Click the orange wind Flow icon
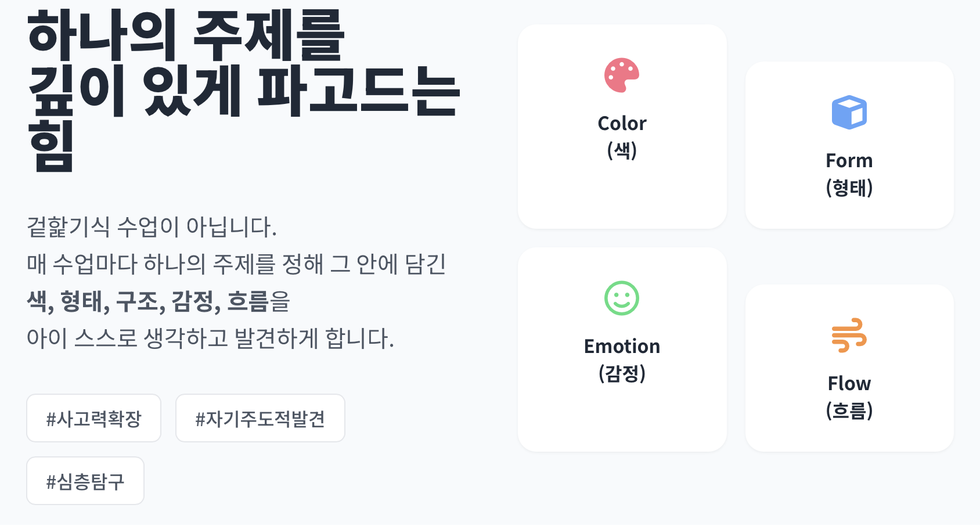Viewport: 980px width, 526px height. pos(849,336)
